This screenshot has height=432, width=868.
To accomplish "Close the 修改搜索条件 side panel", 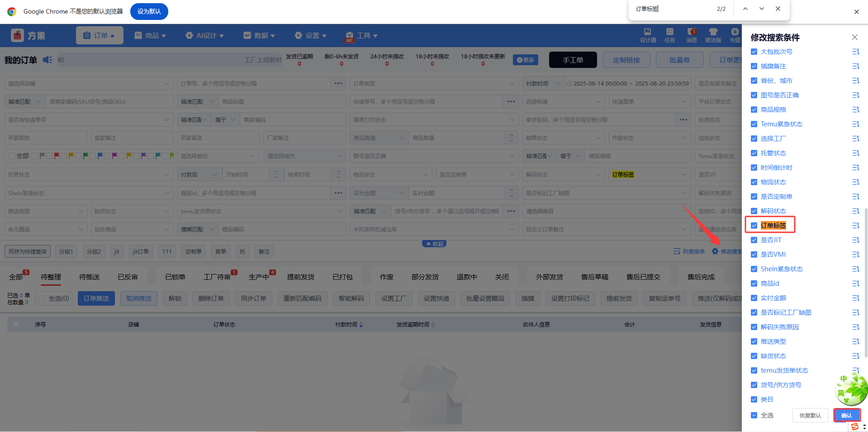I will [855, 37].
